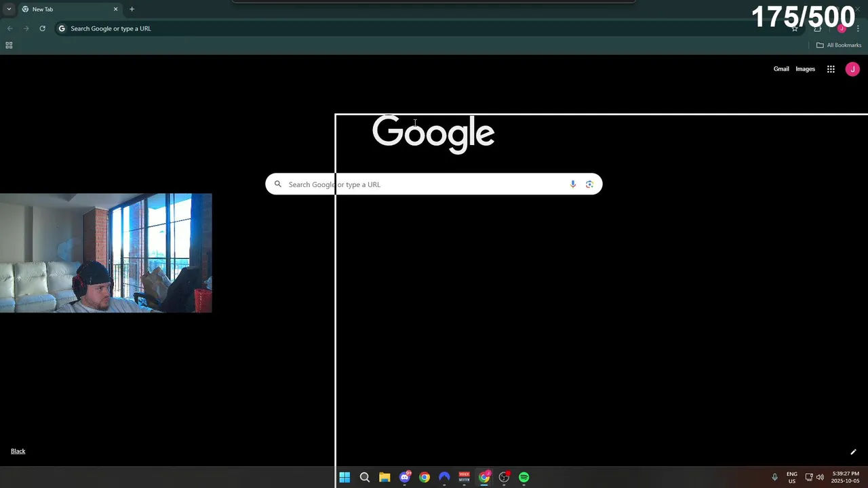Close the New Tab tab
Viewport: 868px width, 488px height.
click(115, 9)
